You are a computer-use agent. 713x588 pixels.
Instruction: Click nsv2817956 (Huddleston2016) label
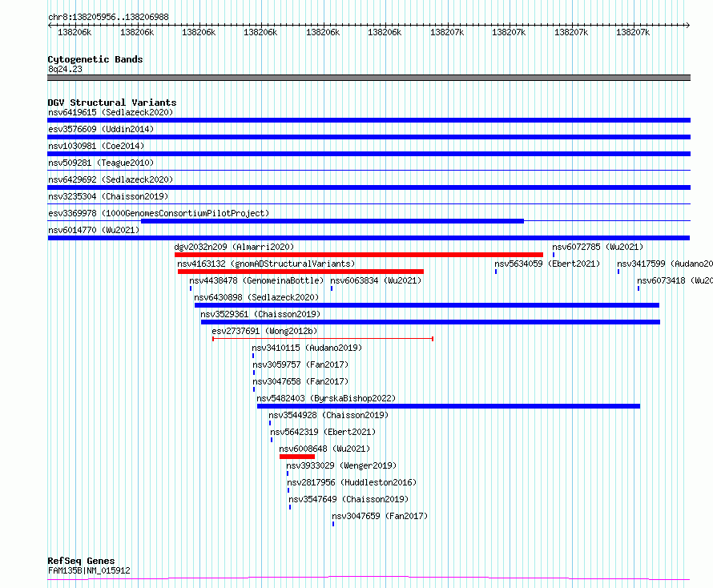pos(352,482)
